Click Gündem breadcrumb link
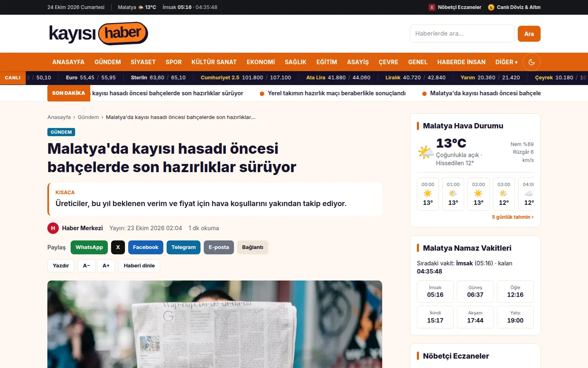Viewport: 588px width, 368px height. pyautogui.click(x=88, y=117)
